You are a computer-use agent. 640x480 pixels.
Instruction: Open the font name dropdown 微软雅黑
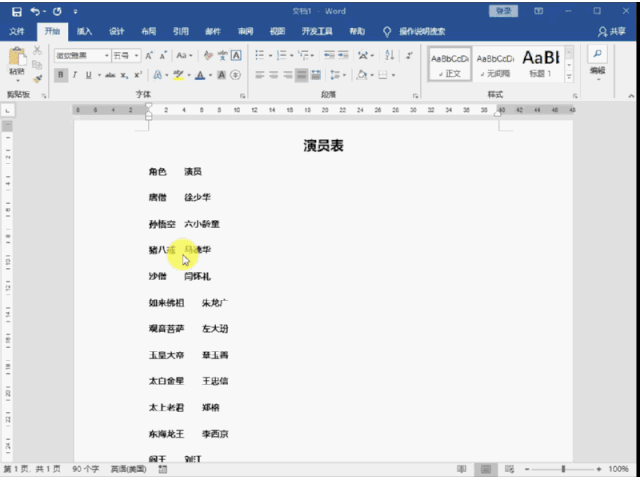coord(81,55)
